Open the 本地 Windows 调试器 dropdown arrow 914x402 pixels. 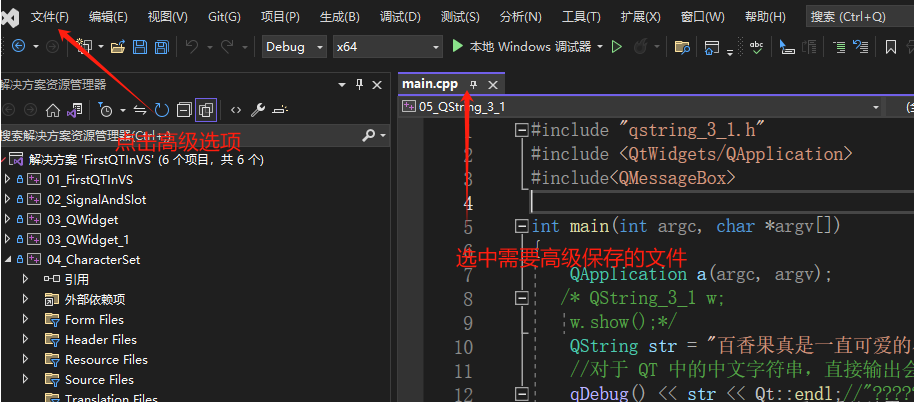[x=600, y=47]
